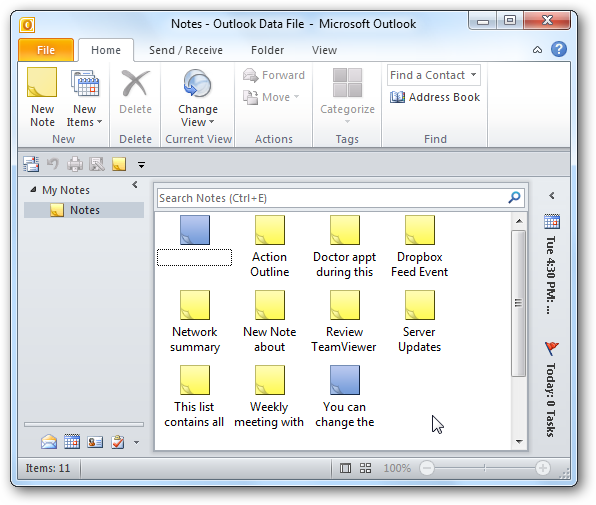The image size is (596, 505).
Task: Minimize the navigation pane
Action: click(135, 185)
